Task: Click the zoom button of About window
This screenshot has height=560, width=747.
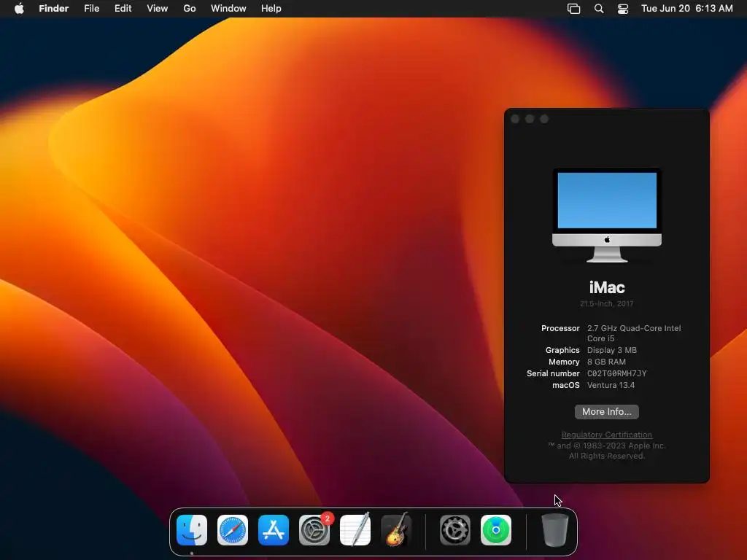Action: 544,119
